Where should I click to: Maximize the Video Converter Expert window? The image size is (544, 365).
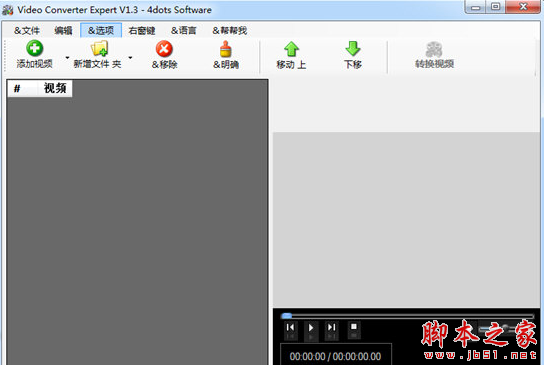click(x=495, y=7)
